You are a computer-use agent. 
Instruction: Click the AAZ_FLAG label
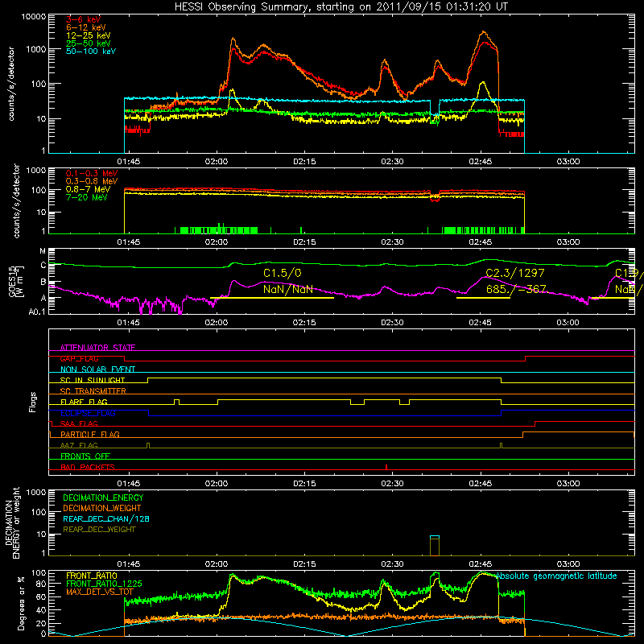coord(79,445)
